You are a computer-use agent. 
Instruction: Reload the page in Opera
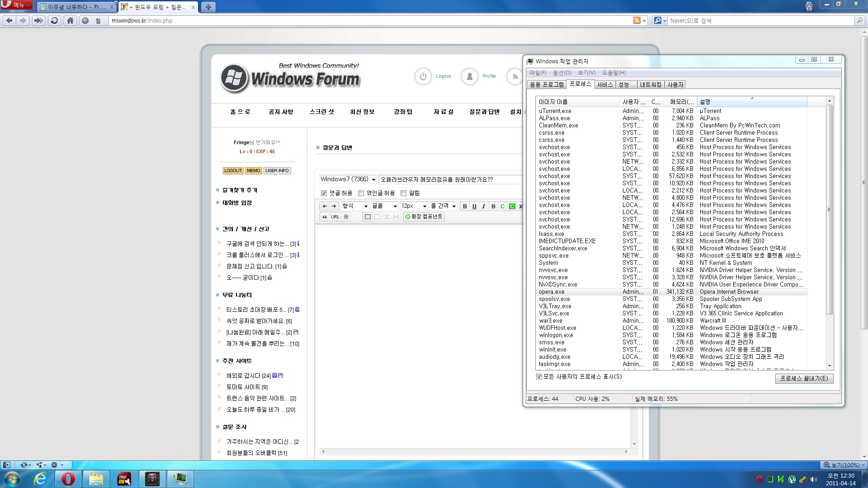[x=54, y=20]
